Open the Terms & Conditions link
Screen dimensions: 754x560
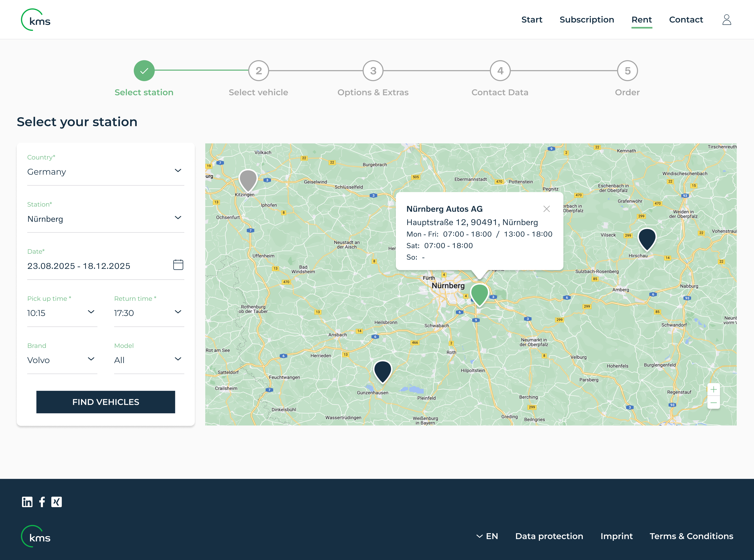pos(691,536)
